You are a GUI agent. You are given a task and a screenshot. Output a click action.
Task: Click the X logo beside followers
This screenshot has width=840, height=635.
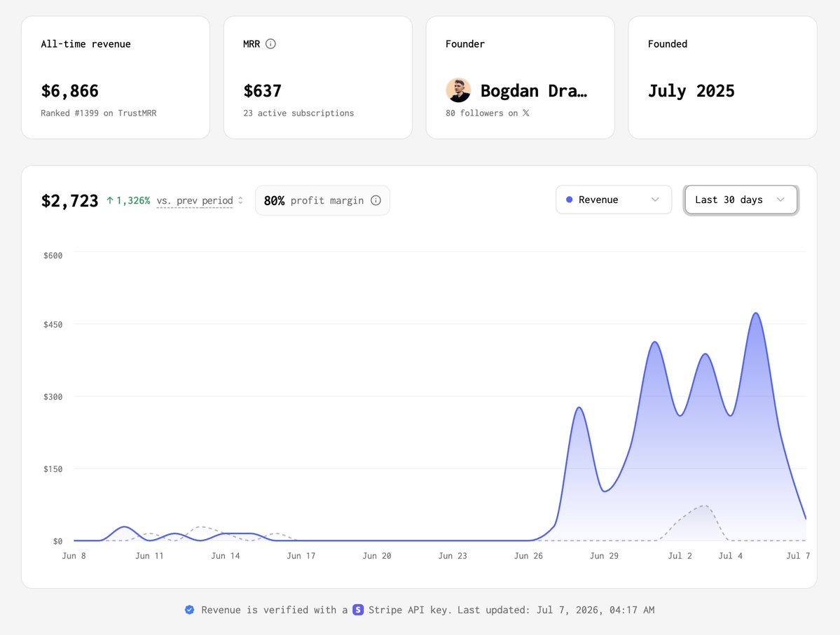[526, 113]
